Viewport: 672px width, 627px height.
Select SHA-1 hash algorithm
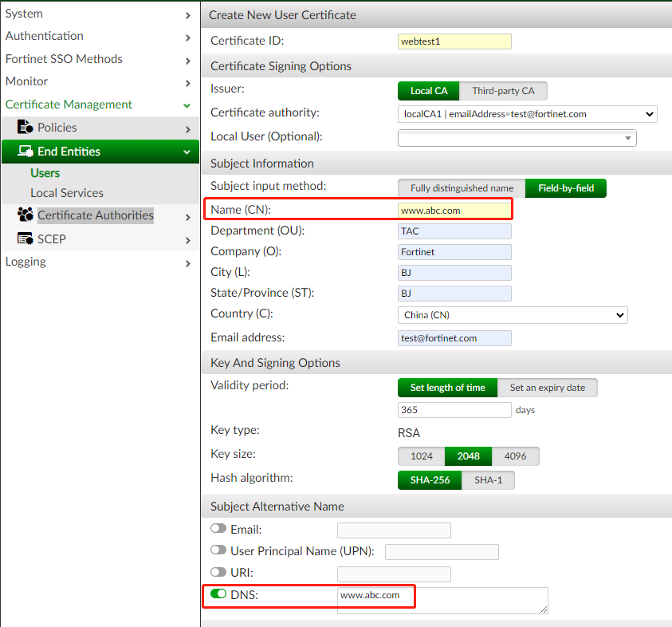pos(488,480)
